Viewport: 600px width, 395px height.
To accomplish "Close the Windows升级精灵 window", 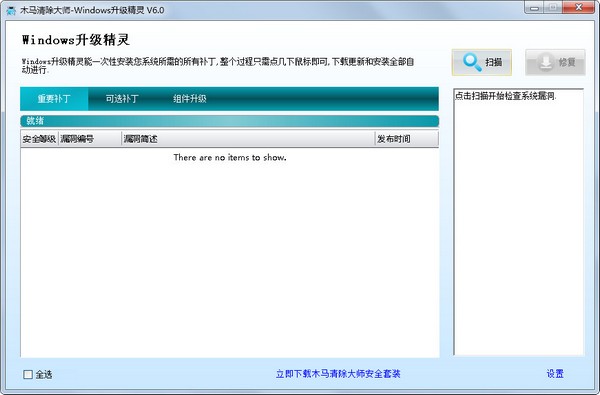I will point(579,7).
